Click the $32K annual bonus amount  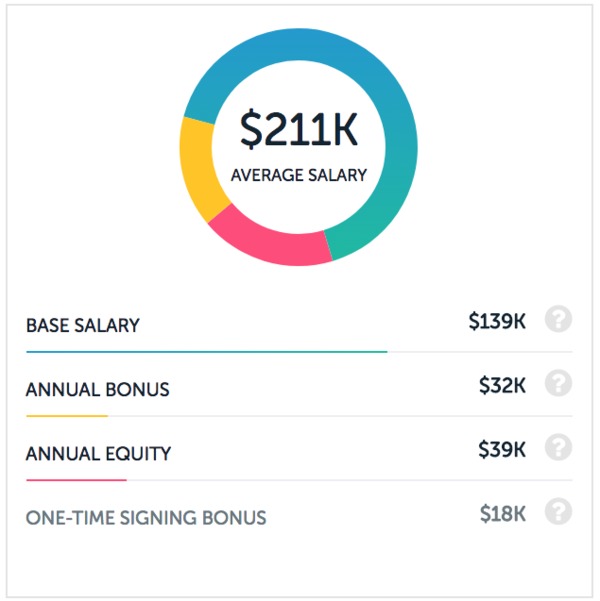[x=502, y=385]
